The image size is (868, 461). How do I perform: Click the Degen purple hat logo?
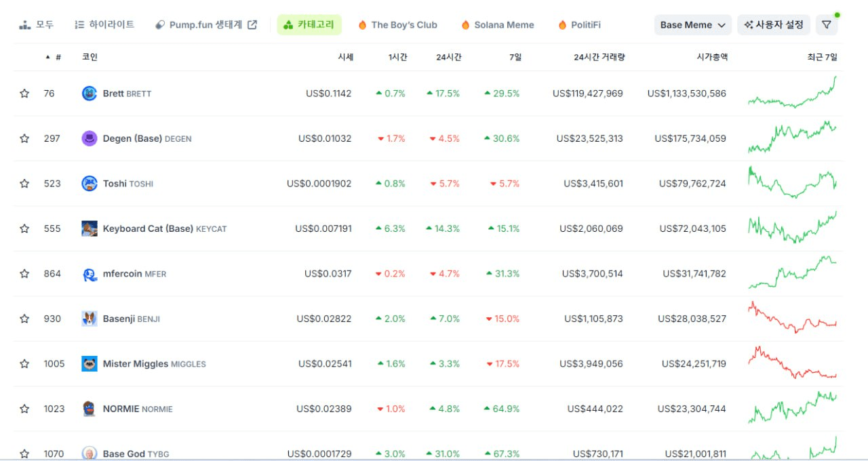[90, 138]
